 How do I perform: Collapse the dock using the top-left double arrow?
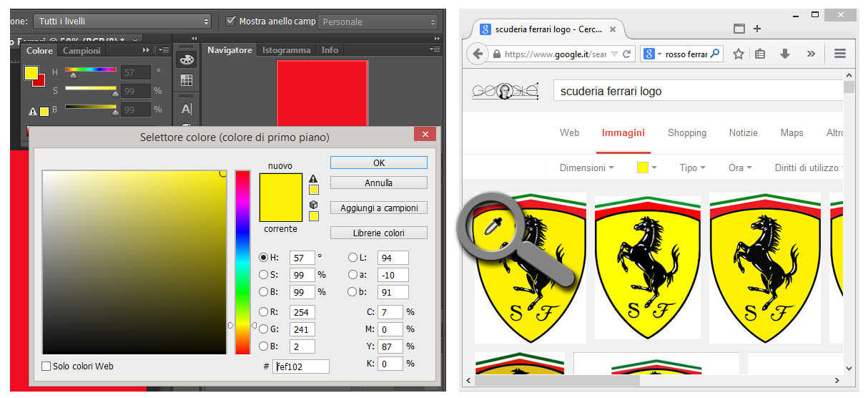194,38
